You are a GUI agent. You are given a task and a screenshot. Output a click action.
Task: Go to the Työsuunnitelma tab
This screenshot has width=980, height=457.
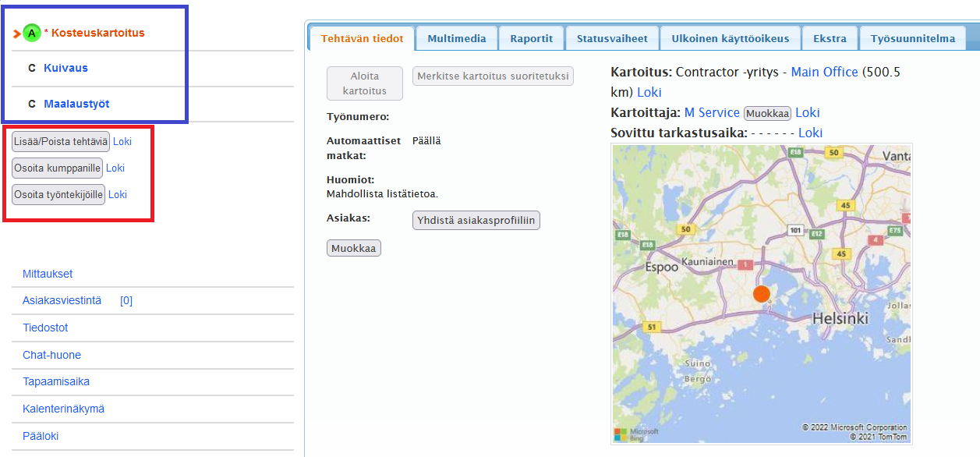pos(912,38)
